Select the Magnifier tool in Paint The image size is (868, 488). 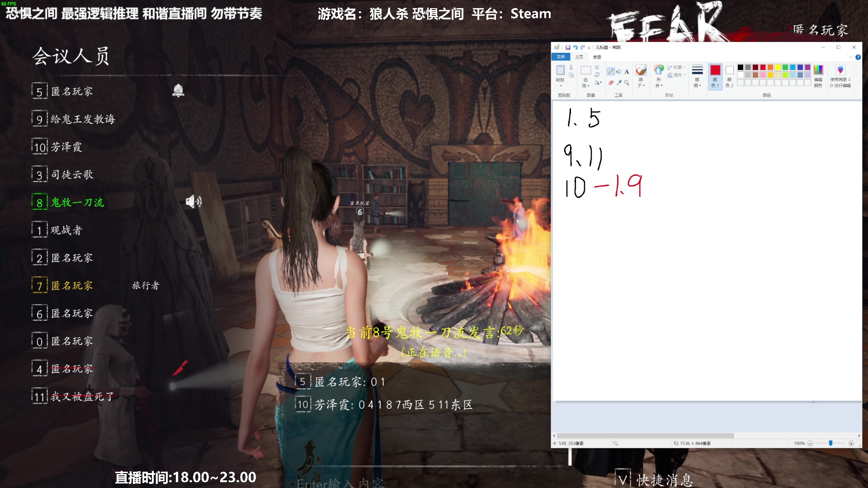point(627,83)
